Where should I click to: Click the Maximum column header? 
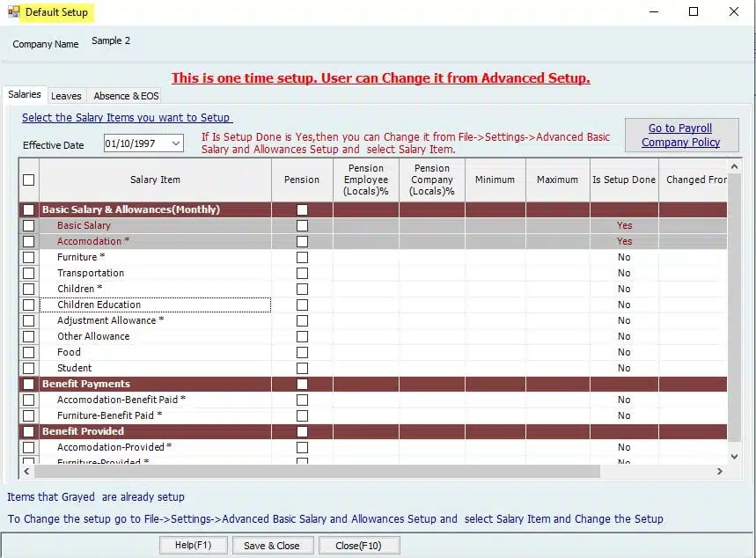click(x=557, y=180)
